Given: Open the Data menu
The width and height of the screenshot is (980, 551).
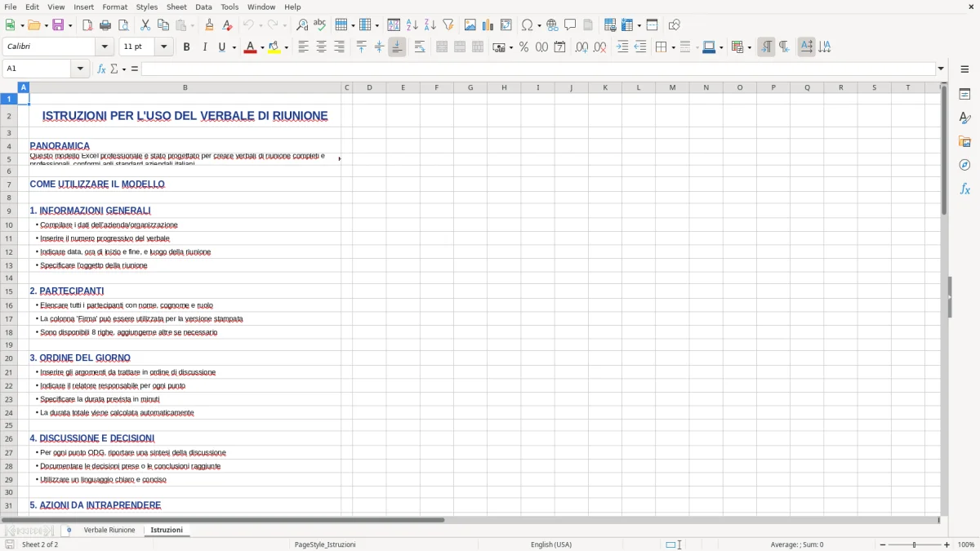Looking at the screenshot, I should [x=203, y=7].
